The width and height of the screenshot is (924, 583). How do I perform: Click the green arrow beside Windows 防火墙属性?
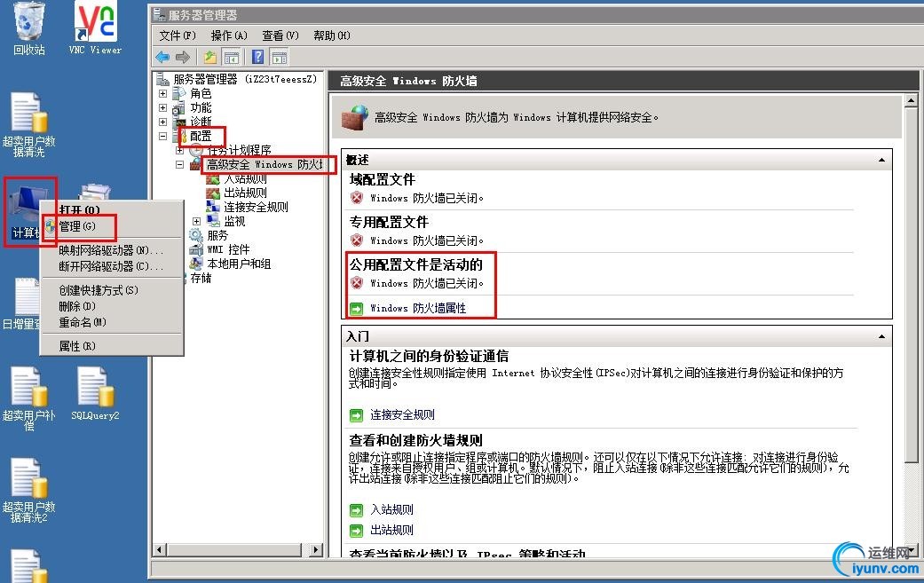(356, 309)
